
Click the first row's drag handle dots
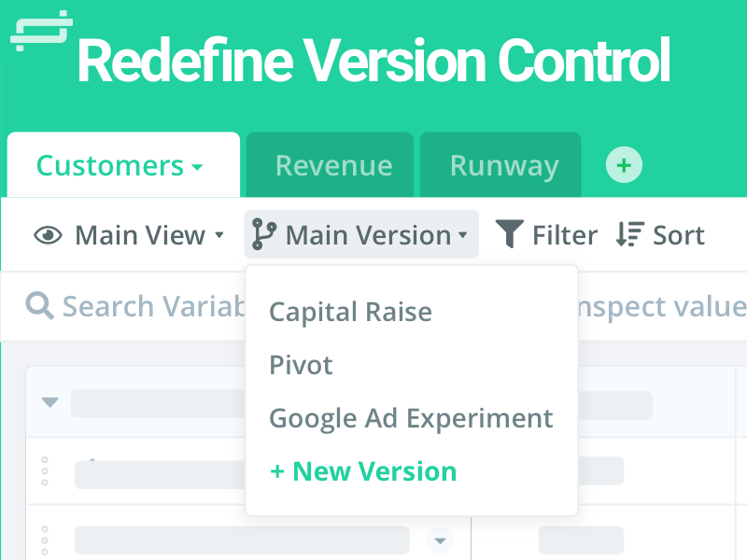[45, 471]
